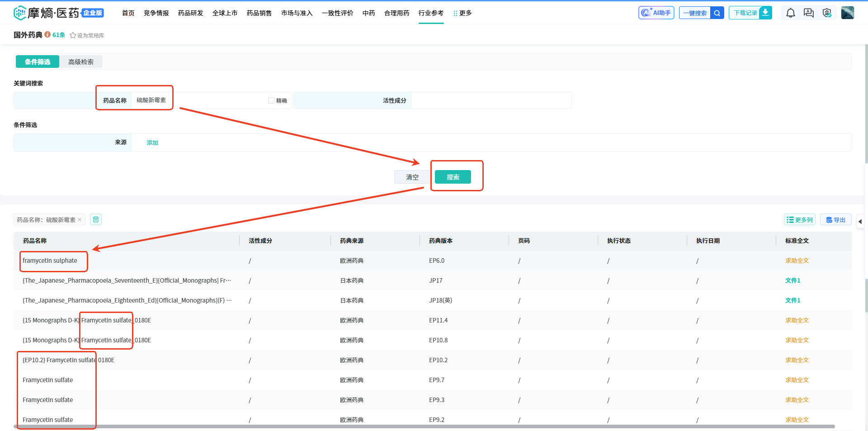Click the magnifier icon in 一键搜索
This screenshot has height=431, width=868.
717,13
